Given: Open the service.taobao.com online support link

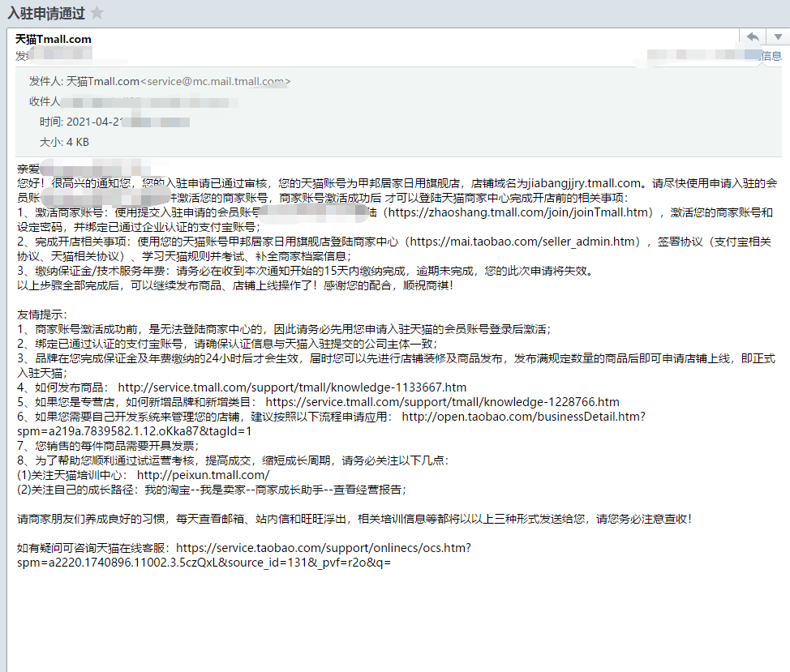Looking at the screenshot, I should (244, 555).
